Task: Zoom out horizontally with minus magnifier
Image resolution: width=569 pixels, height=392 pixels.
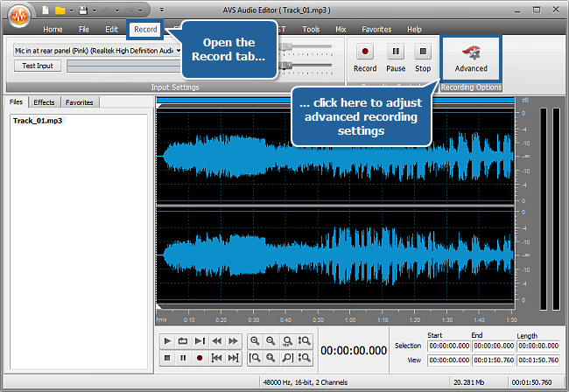Action: click(270, 341)
